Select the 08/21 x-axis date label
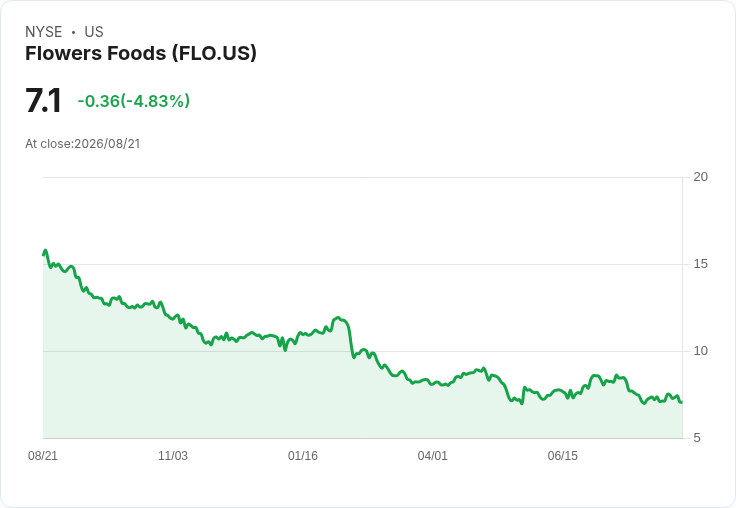The height and width of the screenshot is (508, 736). tap(43, 455)
